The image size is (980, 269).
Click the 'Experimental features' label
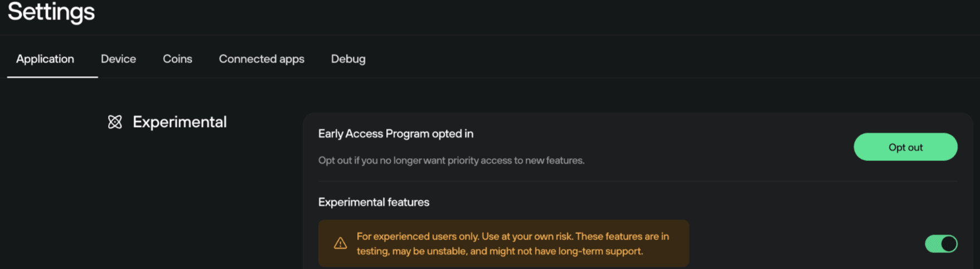click(x=373, y=202)
